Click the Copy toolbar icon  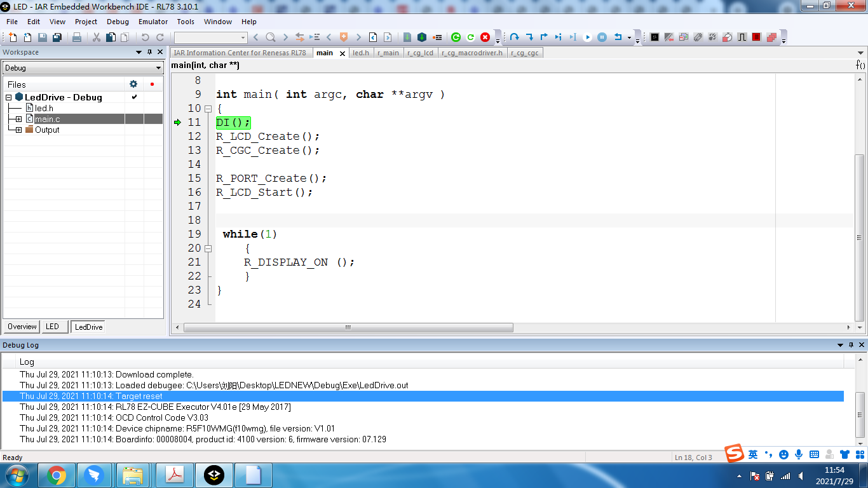coord(111,37)
